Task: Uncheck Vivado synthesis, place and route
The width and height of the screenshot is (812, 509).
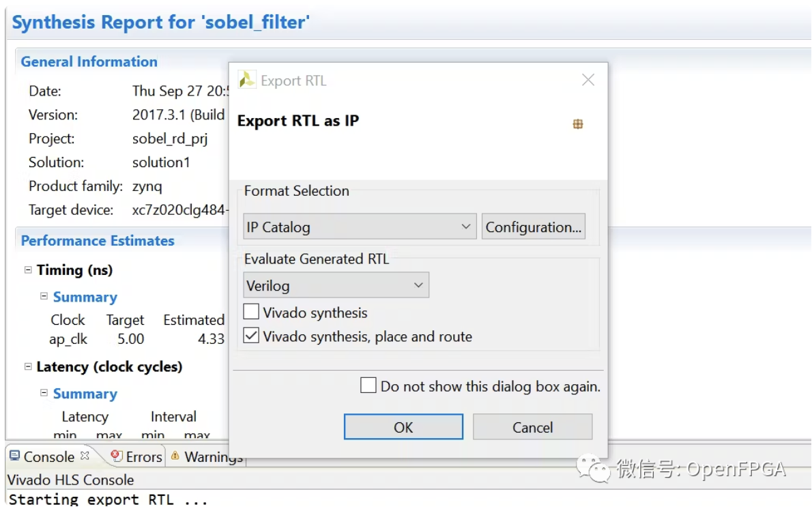Action: [252, 336]
